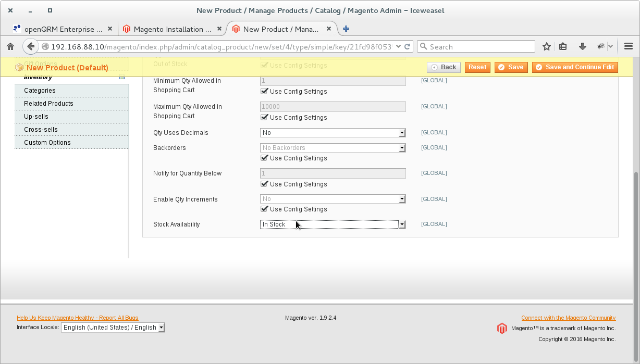Close the New Product tab
Viewport: 640px width, 364px height.
pyautogui.click(x=329, y=29)
